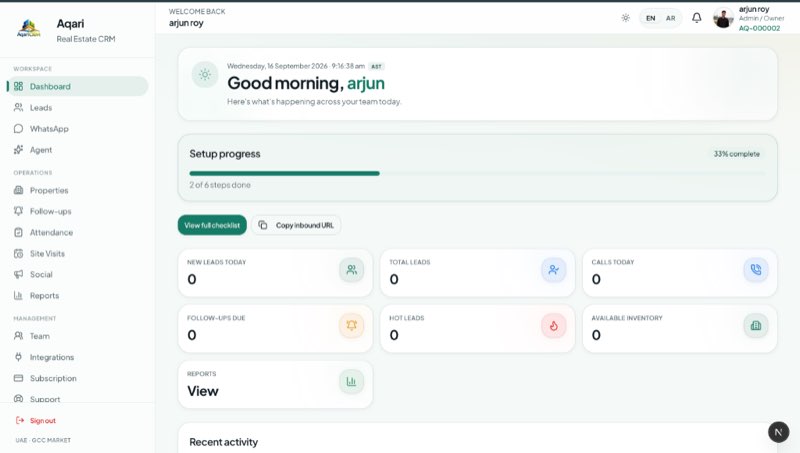Click the Integrations plug icon
The height and width of the screenshot is (453, 800).
[18, 357]
